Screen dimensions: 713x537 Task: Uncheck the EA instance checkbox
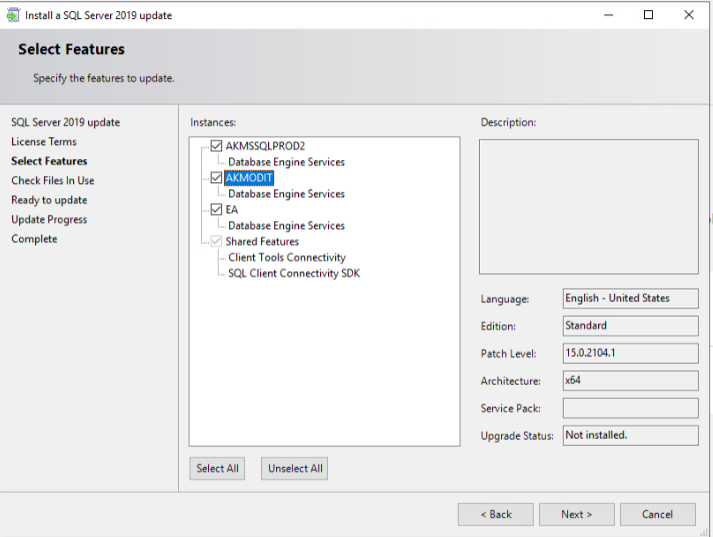(x=216, y=210)
